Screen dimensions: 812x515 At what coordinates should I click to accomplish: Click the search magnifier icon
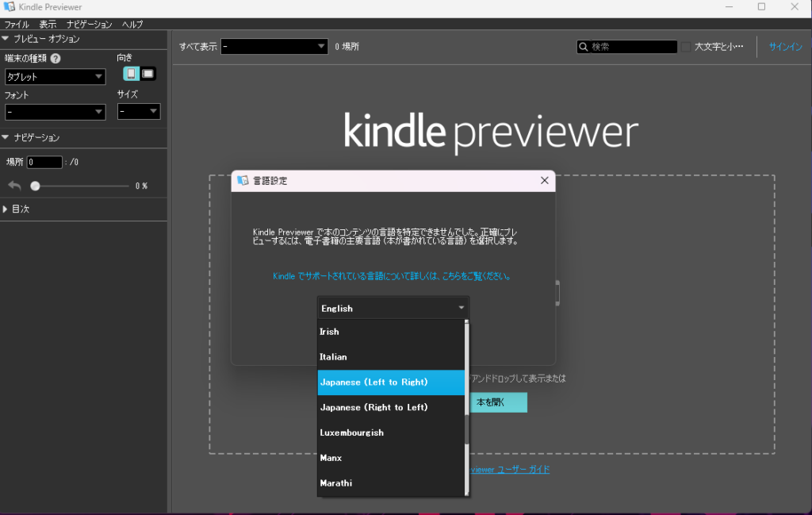(584, 47)
